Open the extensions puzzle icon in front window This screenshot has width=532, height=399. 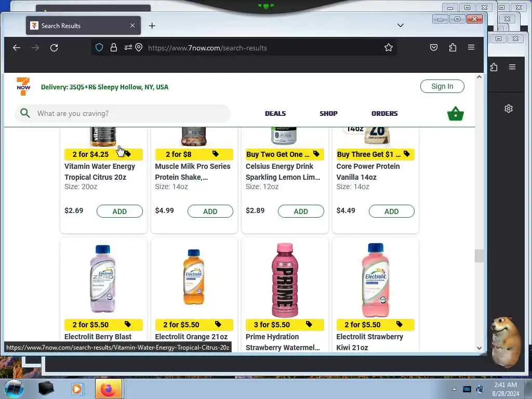pos(453,47)
